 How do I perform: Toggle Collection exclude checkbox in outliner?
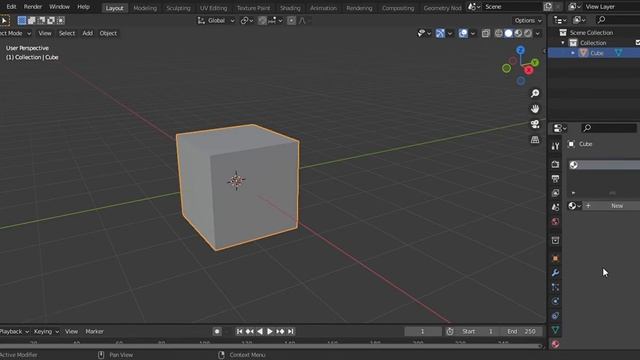[x=638, y=42]
